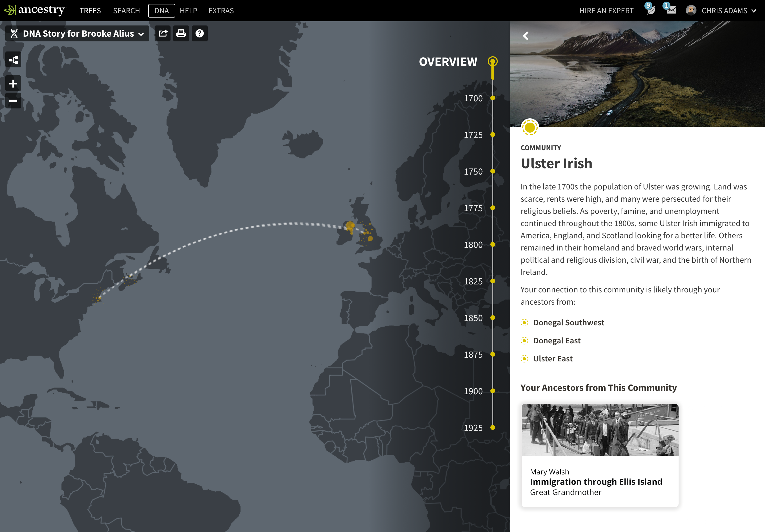Open the question mark help icon
Screen dimensions: 765x532
coord(199,33)
